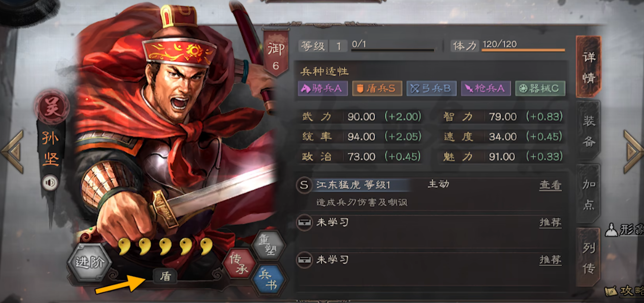Select the 骑兵A troop aptitude badge
The width and height of the screenshot is (644, 303).
click(x=322, y=88)
